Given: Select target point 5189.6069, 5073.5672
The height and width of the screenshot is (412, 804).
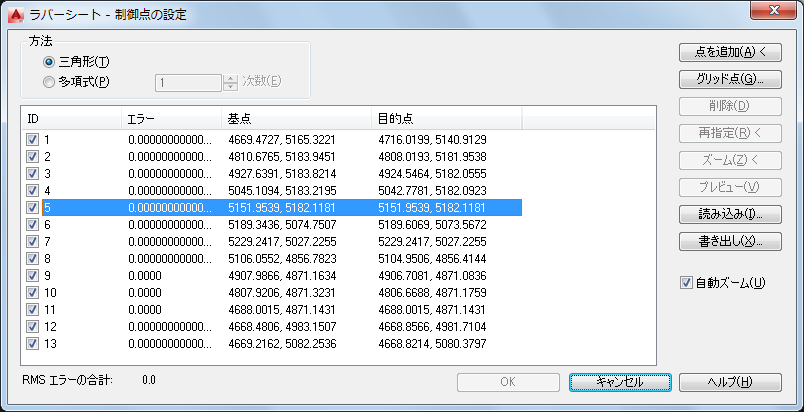Looking at the screenshot, I should pyautogui.click(x=432, y=224).
